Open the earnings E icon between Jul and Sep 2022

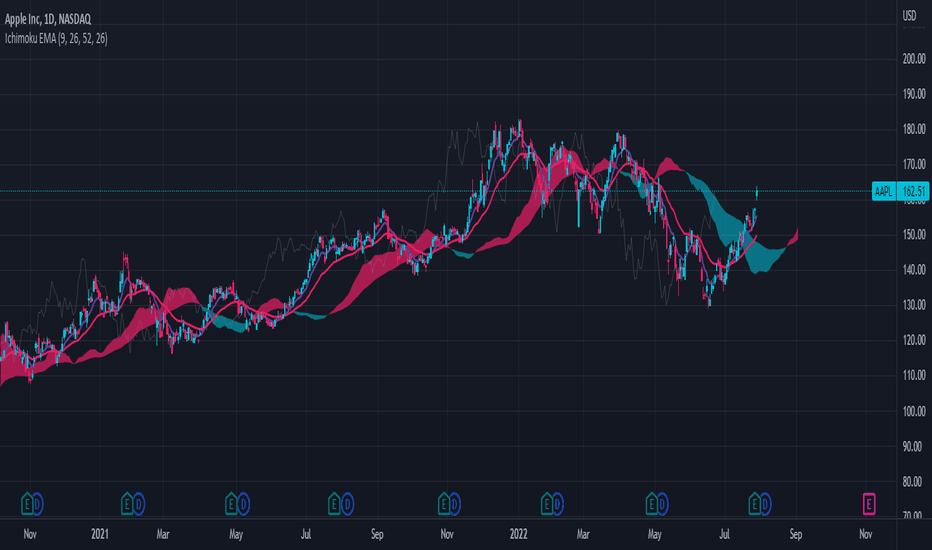pyautogui.click(x=754, y=504)
